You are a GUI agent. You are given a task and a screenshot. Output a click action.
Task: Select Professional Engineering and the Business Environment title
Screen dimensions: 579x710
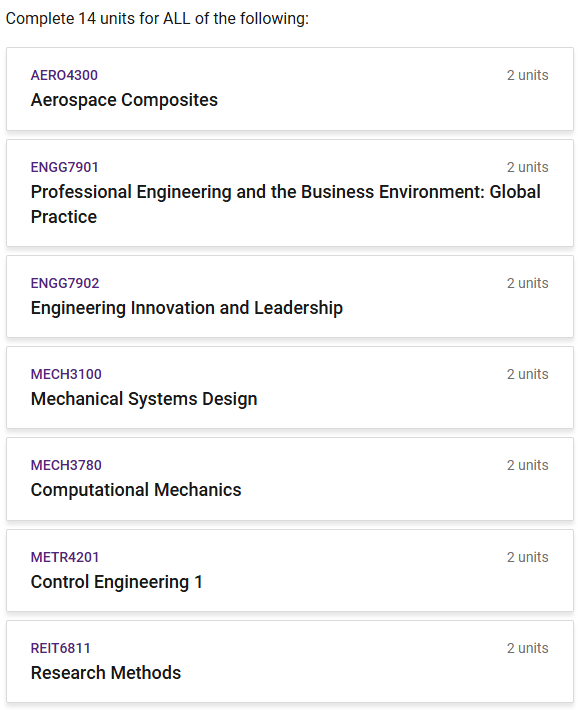coord(286,204)
